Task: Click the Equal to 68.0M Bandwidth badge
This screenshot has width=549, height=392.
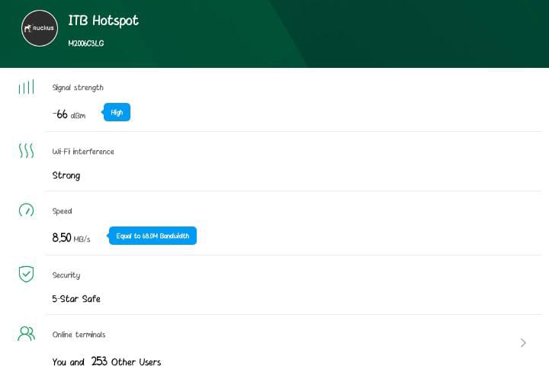Action: click(x=152, y=236)
